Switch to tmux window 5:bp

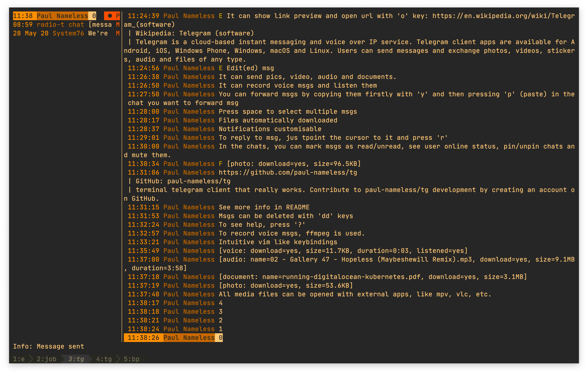coord(131,359)
